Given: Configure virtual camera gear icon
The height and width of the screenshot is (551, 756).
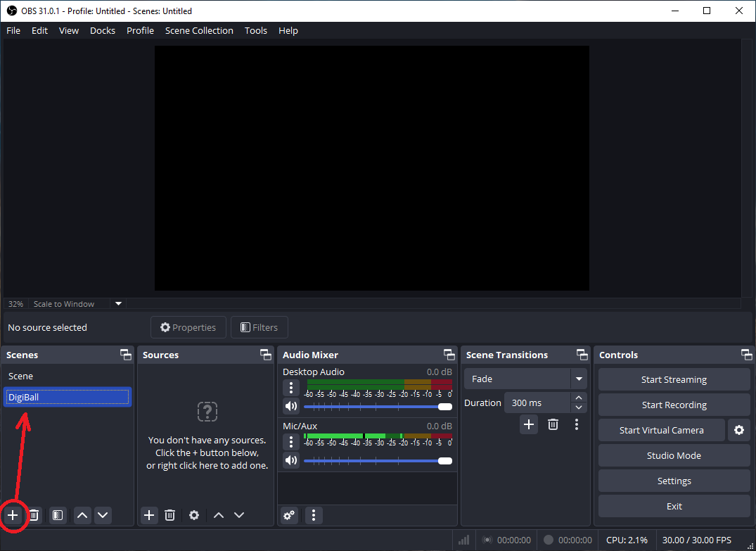Looking at the screenshot, I should [738, 430].
